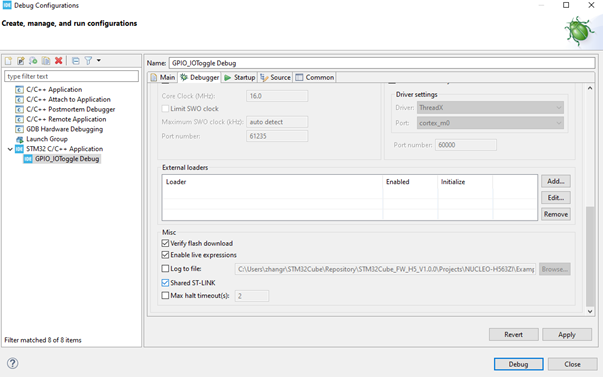The height and width of the screenshot is (377, 603).
Task: Enable Log to file checkbox
Action: click(165, 269)
